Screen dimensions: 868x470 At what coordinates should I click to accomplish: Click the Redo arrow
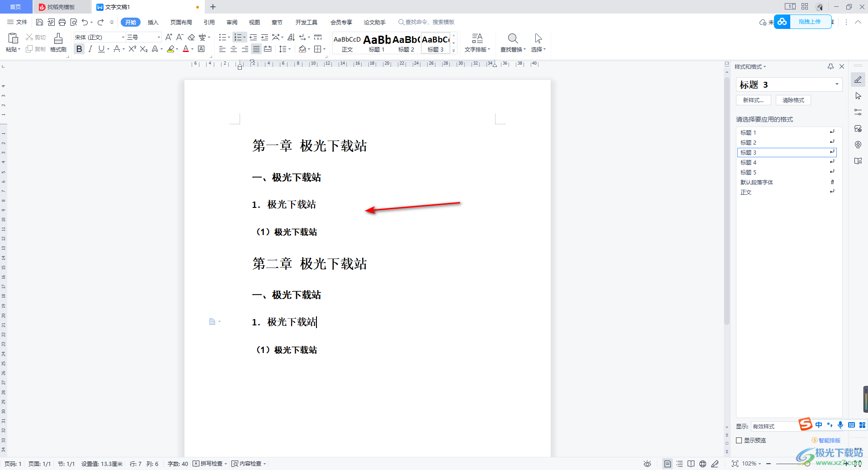100,22
